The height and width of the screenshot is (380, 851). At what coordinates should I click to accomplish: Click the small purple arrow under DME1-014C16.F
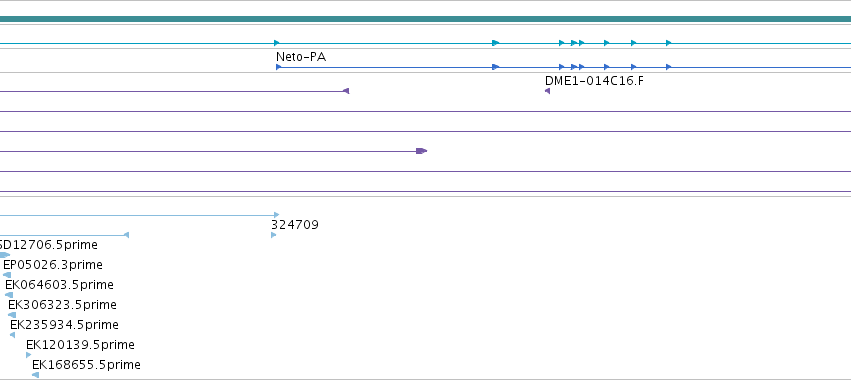(x=547, y=91)
